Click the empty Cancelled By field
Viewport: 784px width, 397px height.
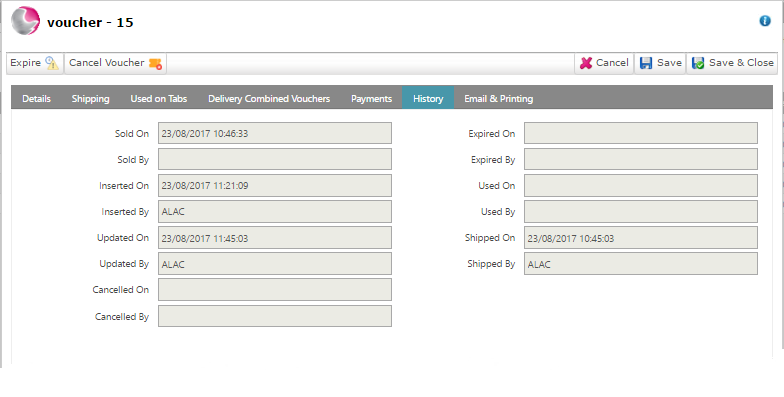(x=275, y=316)
